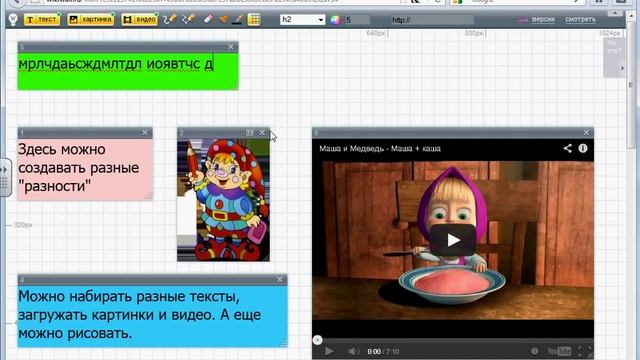The width and height of the screenshot is (640, 360).
Task: Mute the video volume icon
Action: (x=353, y=351)
